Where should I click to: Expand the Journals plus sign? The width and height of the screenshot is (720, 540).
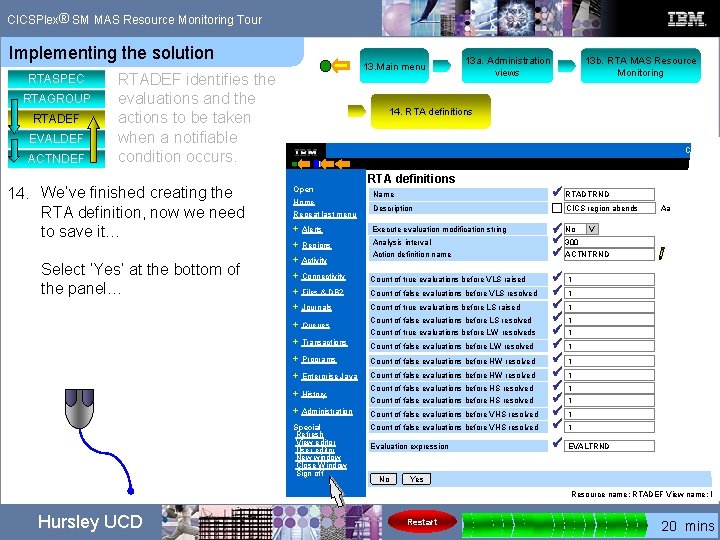pyautogui.click(x=295, y=307)
